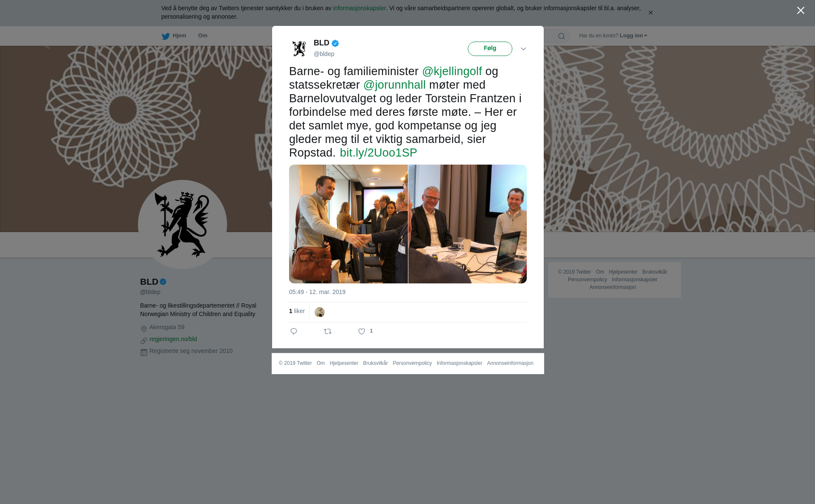The height and width of the screenshot is (504, 815).
Task: Open the Logg inn dropdown
Action: [x=633, y=36]
